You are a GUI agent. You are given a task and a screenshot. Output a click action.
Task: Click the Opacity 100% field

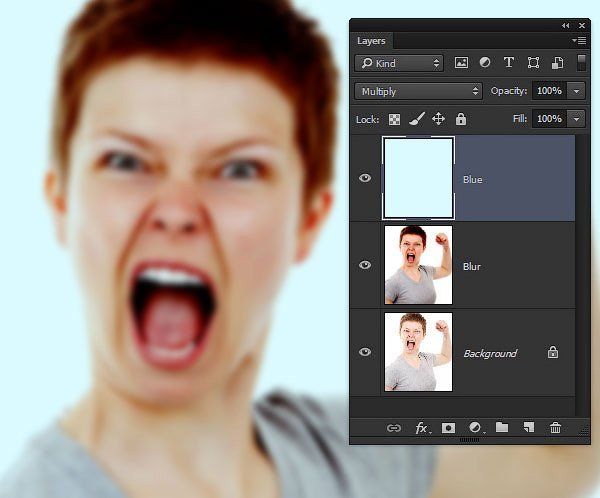pyautogui.click(x=549, y=91)
